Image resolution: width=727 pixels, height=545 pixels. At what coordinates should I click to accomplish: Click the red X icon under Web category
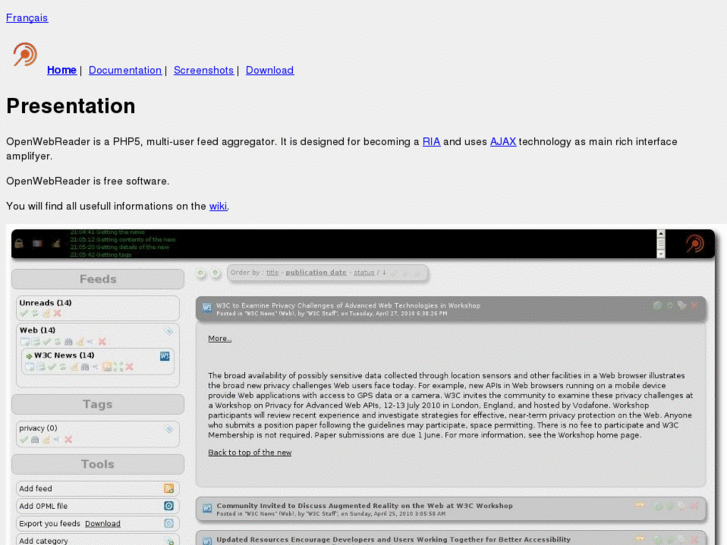(x=102, y=342)
